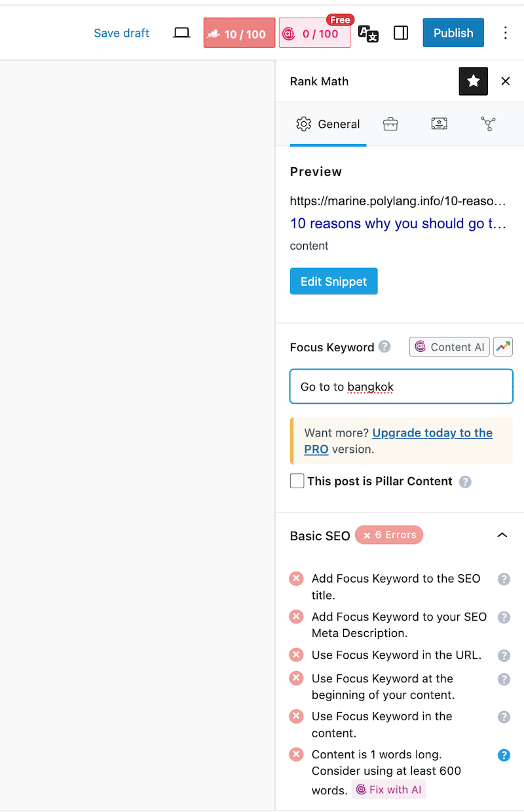Open the Rank Math Advanced toolbox tab
The width and height of the screenshot is (524, 812).
pyautogui.click(x=390, y=124)
